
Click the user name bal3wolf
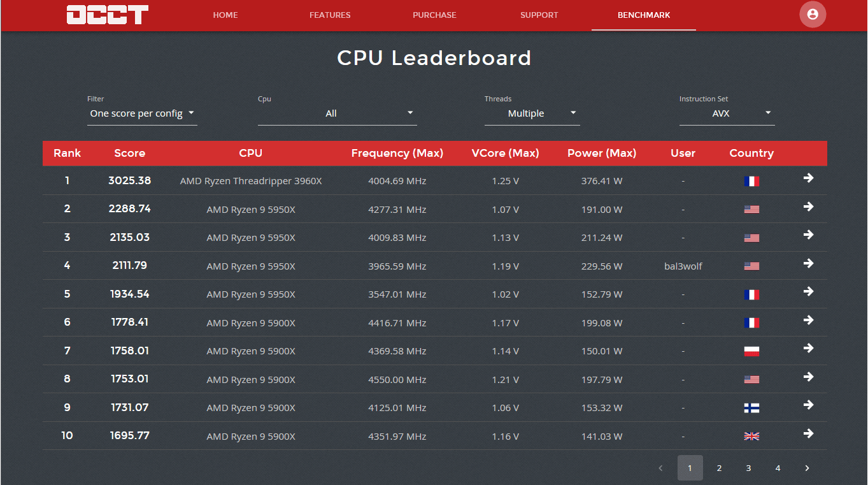click(x=683, y=266)
